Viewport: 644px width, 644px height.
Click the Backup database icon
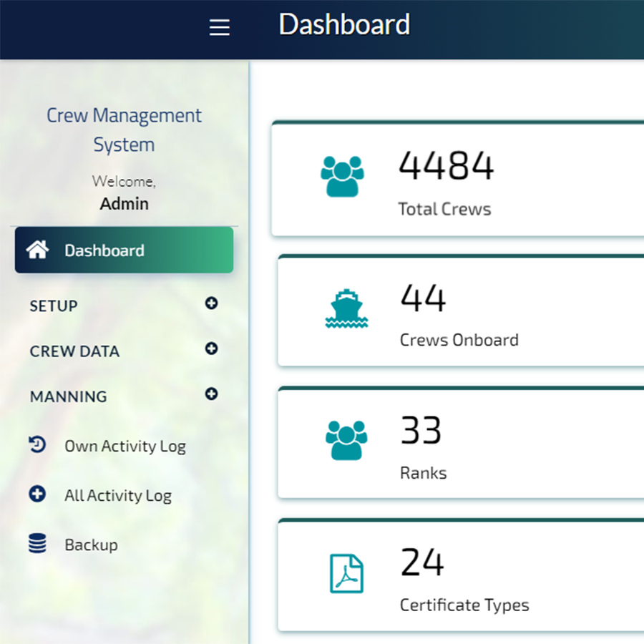pyautogui.click(x=37, y=543)
